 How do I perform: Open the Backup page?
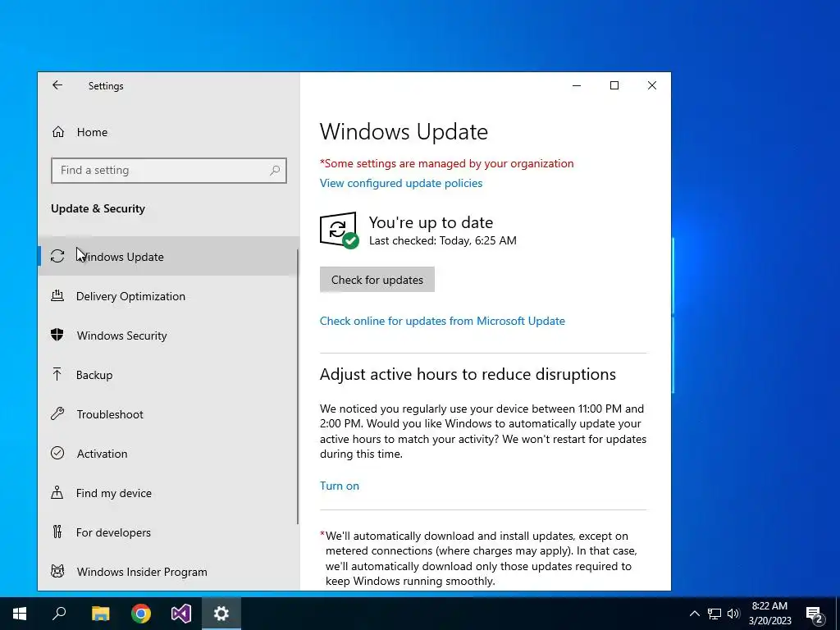coord(167,374)
